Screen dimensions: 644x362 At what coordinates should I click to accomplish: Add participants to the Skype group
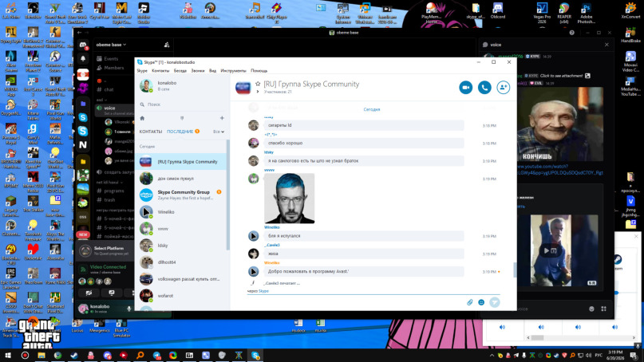[503, 88]
